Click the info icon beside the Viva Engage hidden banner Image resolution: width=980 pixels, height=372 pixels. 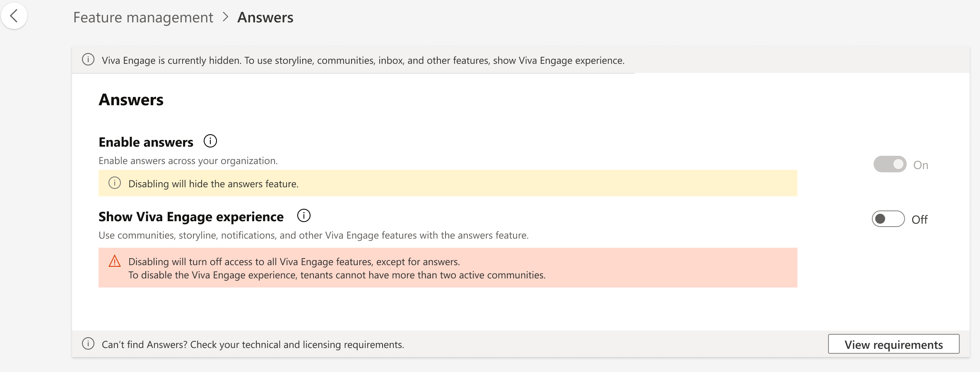coord(88,60)
